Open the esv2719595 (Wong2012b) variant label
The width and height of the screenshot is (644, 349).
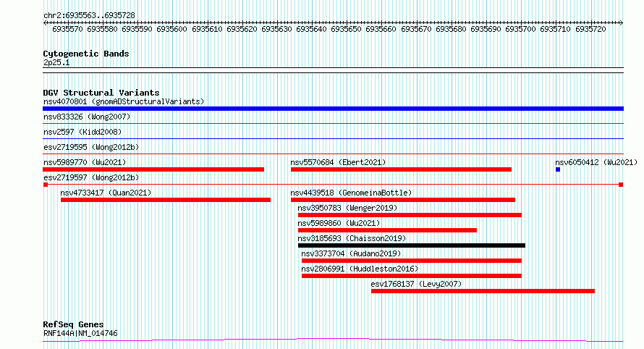click(91, 147)
